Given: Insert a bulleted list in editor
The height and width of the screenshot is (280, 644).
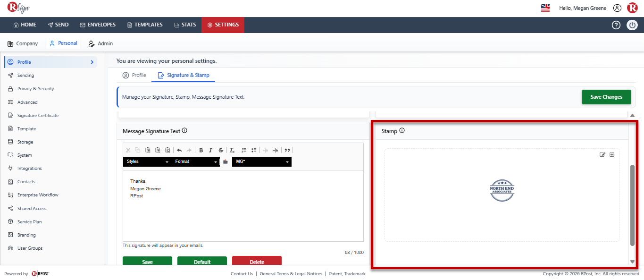Looking at the screenshot, I should tap(254, 150).
